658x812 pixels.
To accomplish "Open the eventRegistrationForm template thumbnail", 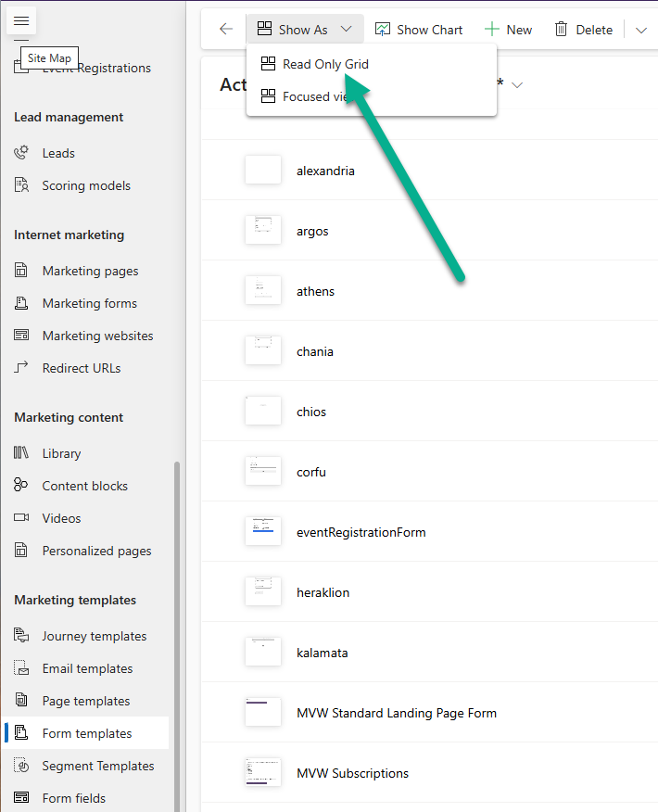I will (263, 532).
